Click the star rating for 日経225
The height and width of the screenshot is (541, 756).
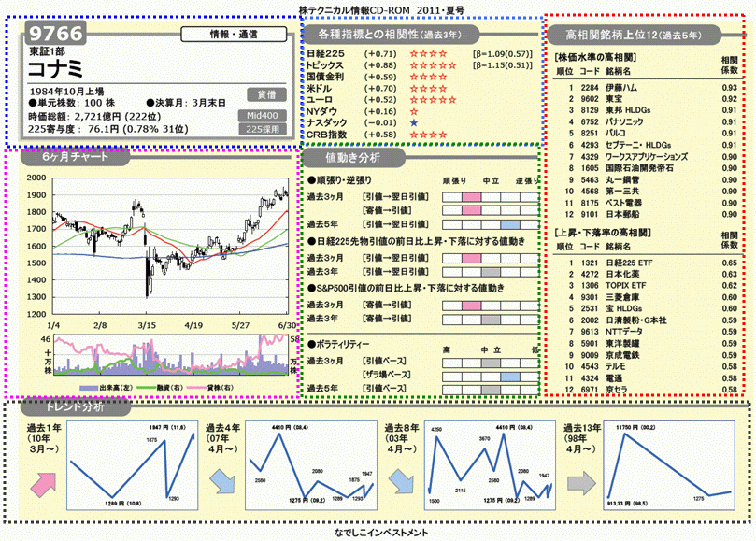coord(428,53)
